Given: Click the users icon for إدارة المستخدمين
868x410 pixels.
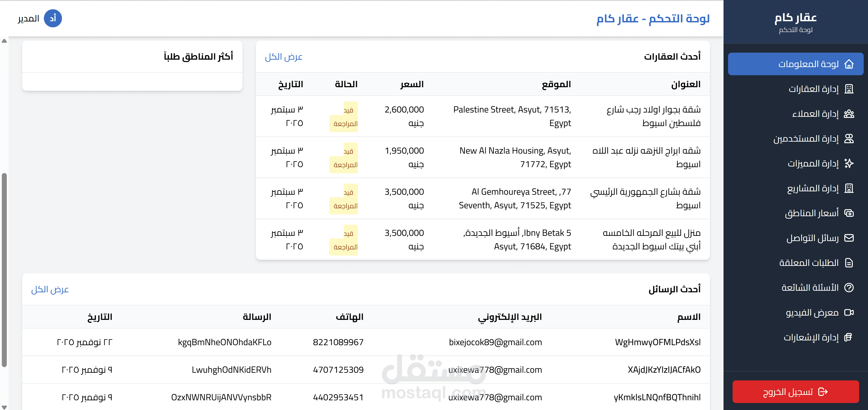Looking at the screenshot, I should [x=849, y=139].
